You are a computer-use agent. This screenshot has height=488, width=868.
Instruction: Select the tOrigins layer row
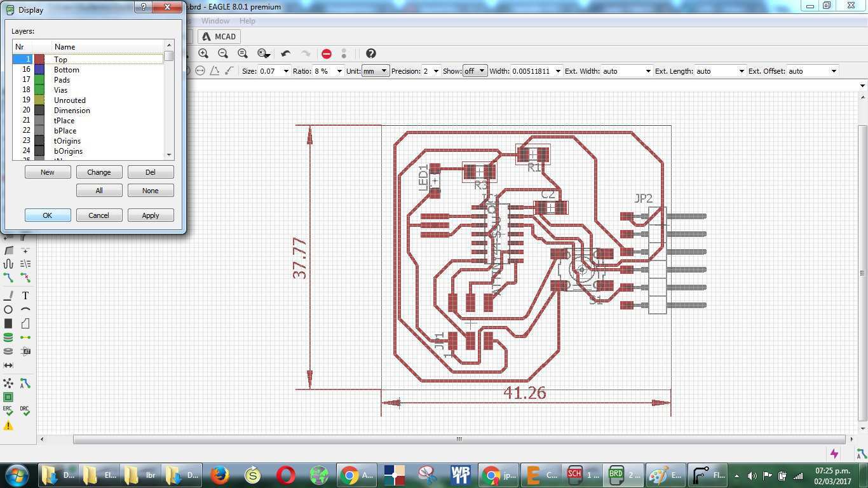tap(88, 141)
